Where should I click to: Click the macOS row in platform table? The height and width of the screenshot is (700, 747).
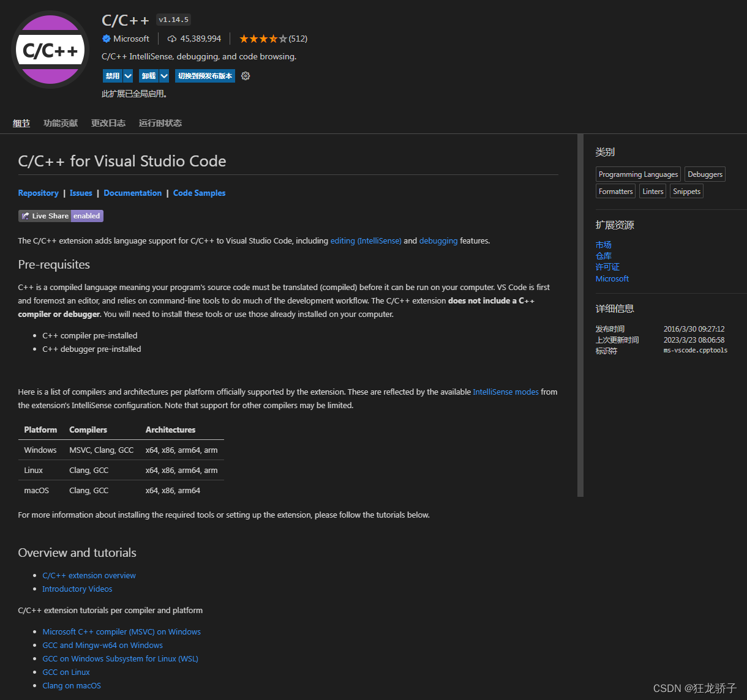pos(121,490)
